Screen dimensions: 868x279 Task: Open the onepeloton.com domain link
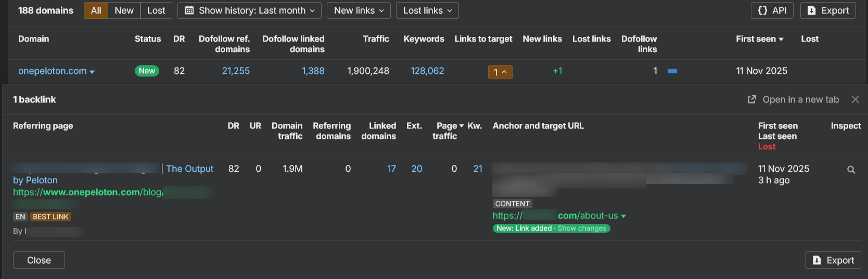pyautogui.click(x=52, y=71)
